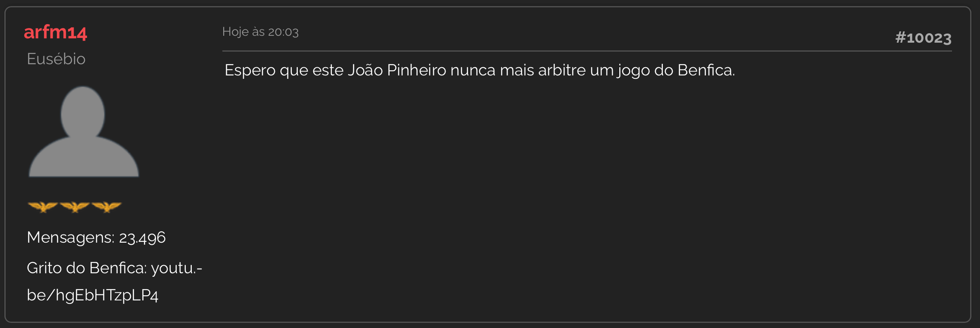This screenshot has width=980, height=328.
Task: Click the Mensagens label
Action: 71,237
